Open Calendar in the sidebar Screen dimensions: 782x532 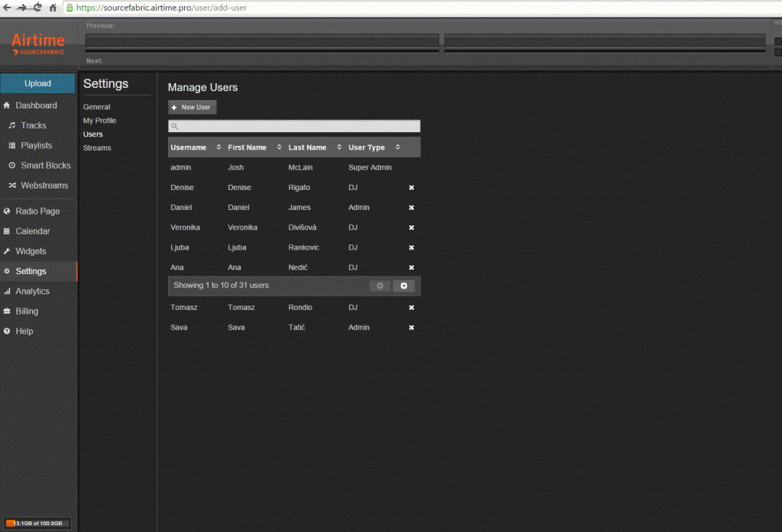[x=32, y=231]
